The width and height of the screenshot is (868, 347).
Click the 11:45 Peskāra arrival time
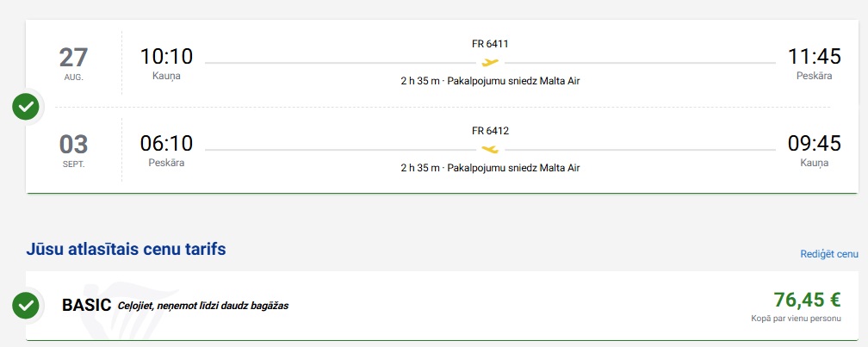[814, 57]
